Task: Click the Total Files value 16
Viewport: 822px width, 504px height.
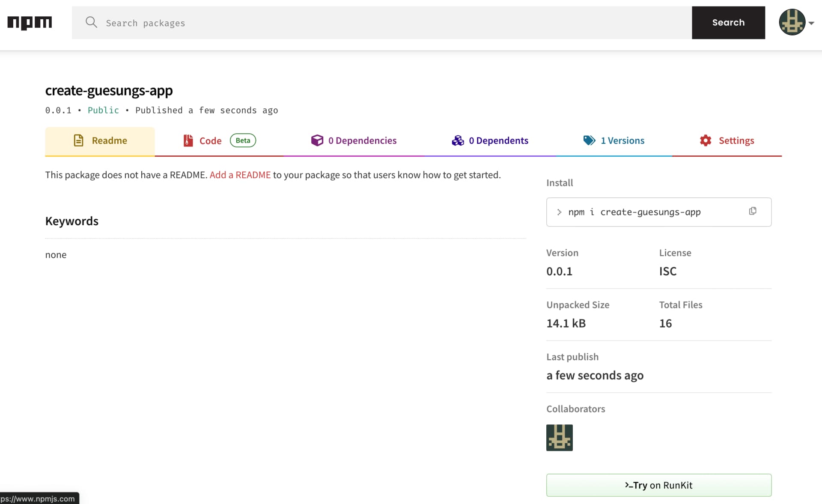Action: coord(665,324)
